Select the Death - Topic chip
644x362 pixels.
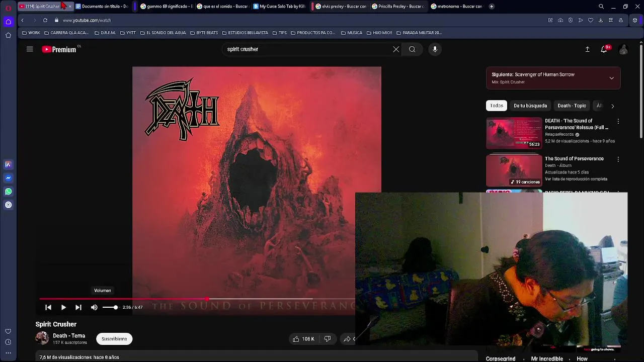pos(572,106)
